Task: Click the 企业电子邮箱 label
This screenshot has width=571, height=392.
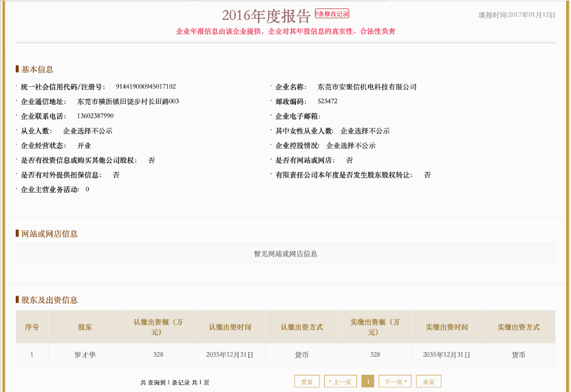Action: coord(298,116)
